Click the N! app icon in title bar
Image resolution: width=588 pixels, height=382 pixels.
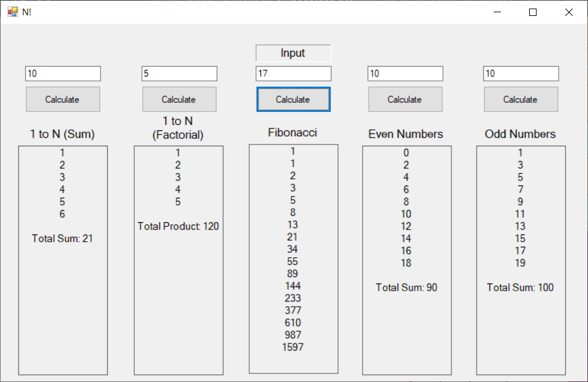(x=13, y=12)
